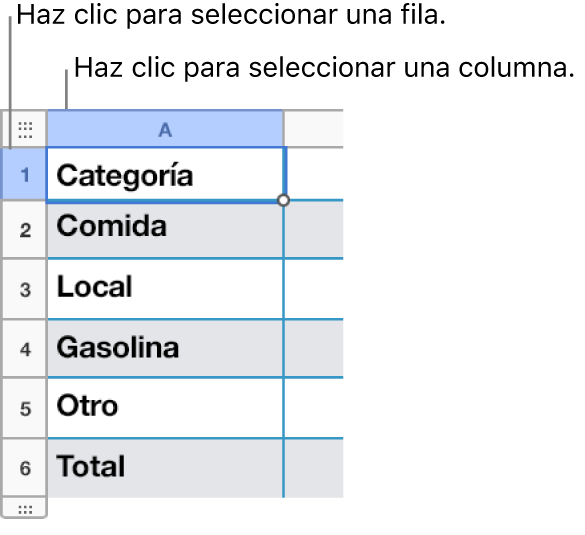The width and height of the screenshot is (585, 535).
Task: Click the row-add handle at bottom-left
Action: [25, 509]
